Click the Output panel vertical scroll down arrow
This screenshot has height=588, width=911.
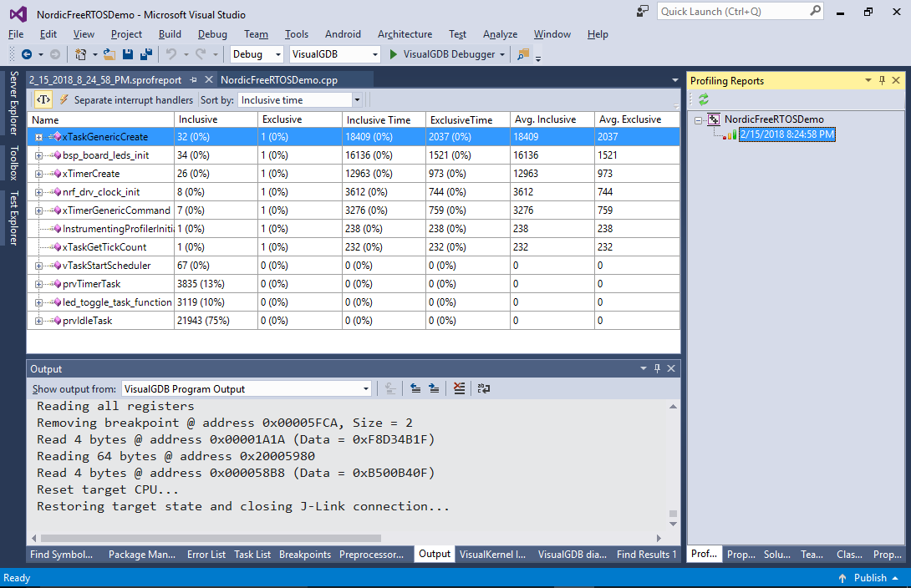click(x=673, y=525)
